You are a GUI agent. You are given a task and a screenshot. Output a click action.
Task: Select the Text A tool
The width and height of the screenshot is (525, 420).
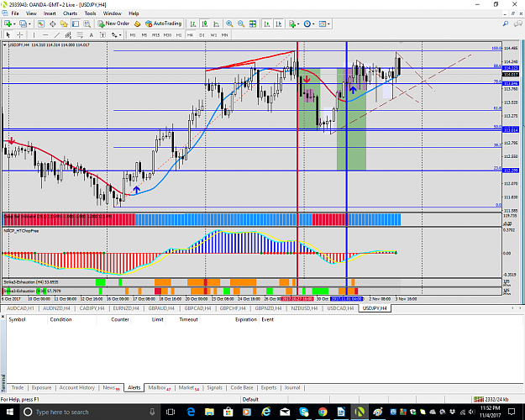pyautogui.click(x=91, y=34)
